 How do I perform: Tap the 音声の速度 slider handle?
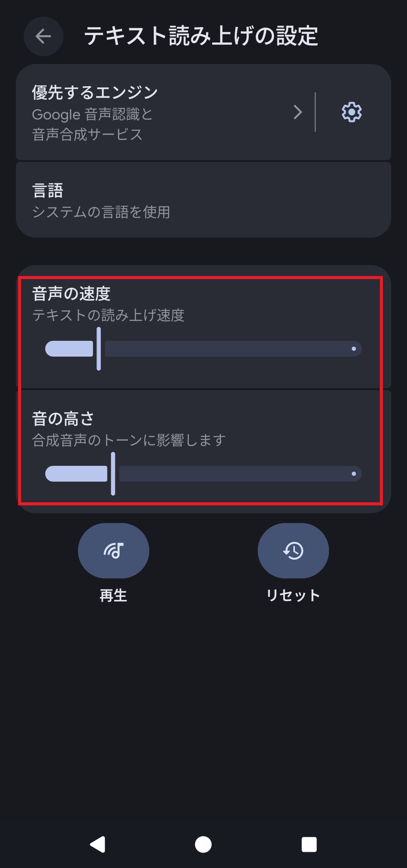point(99,349)
